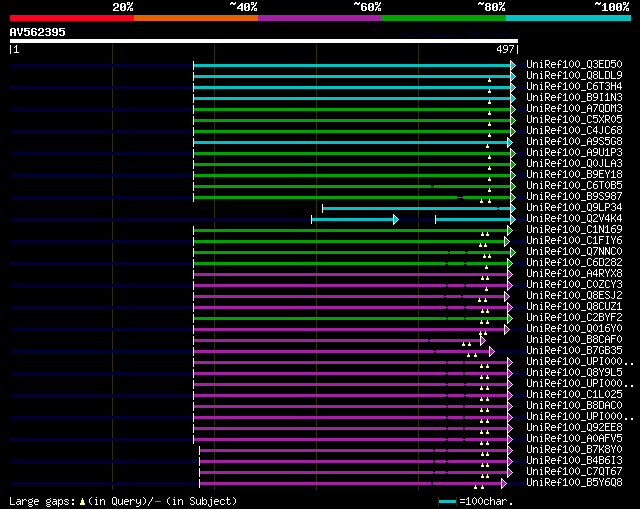Open the UniRef100_Q92EE8 entry
Viewport: 640px width, 509px height.
tap(574, 428)
